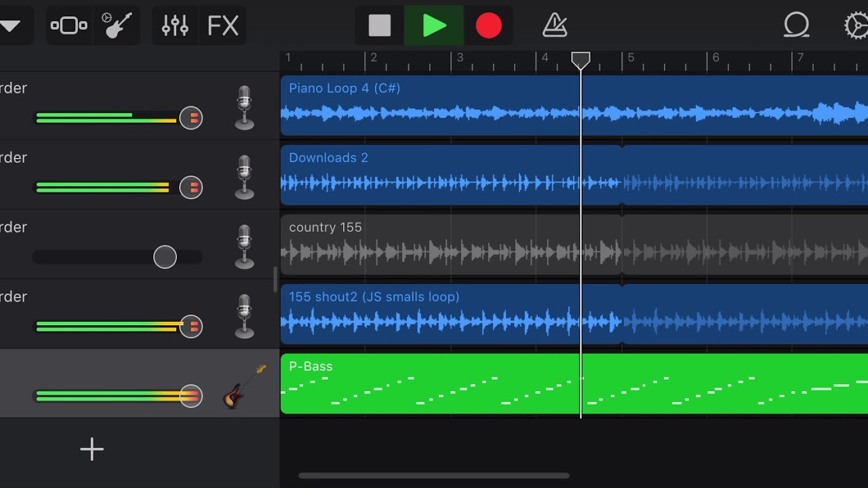The height and width of the screenshot is (488, 868).
Task: Stop playback with the square button
Action: click(380, 26)
